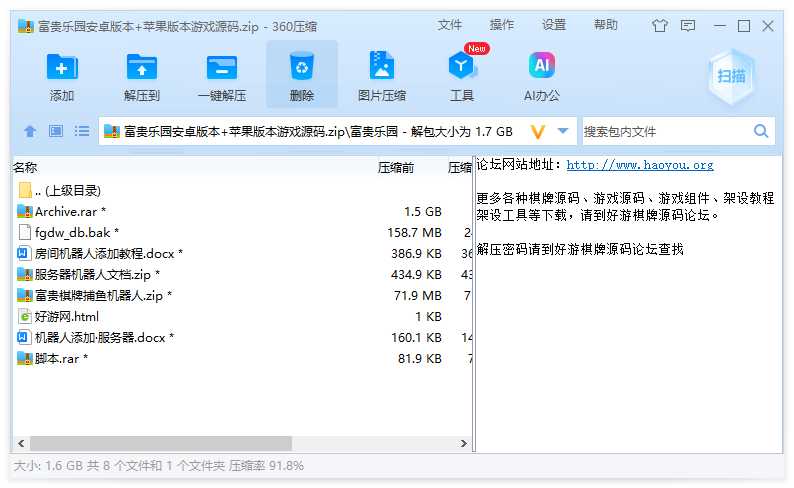Open the 帮助 menu

click(x=606, y=25)
